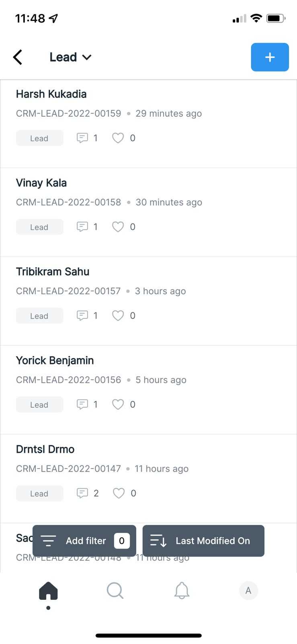Image resolution: width=297 pixels, height=644 pixels.
Task: Tap the plus button to add lead
Action: [x=270, y=57]
